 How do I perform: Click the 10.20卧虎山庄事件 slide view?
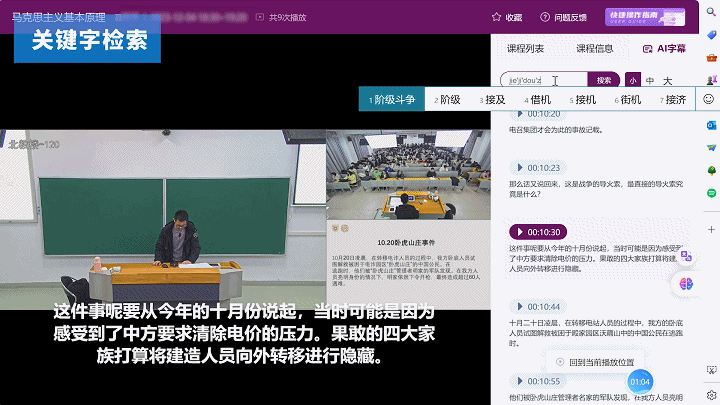[x=408, y=264]
